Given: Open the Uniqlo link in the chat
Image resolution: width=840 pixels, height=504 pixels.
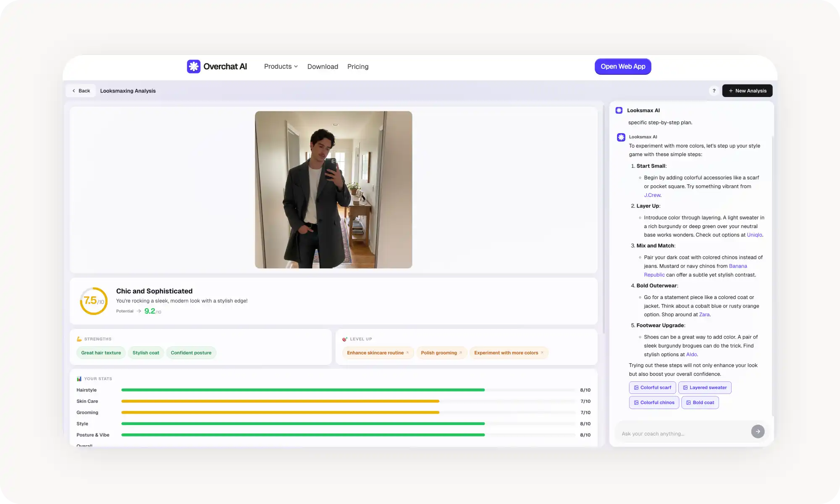Looking at the screenshot, I should tap(754, 235).
